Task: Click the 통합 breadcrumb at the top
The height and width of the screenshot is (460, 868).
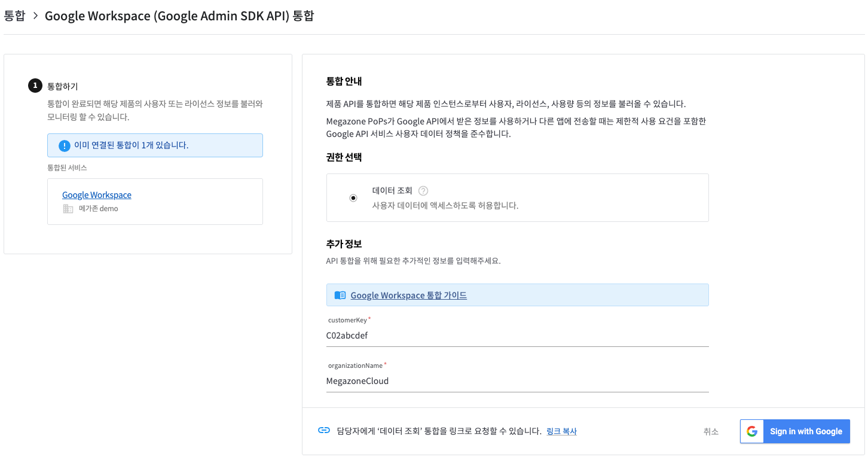Action: point(14,16)
